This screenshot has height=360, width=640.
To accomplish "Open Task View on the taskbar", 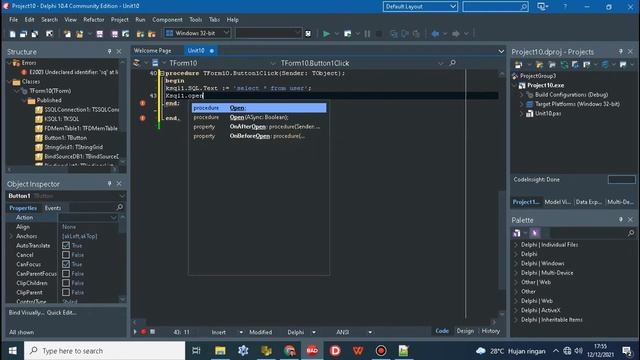I will click(x=196, y=351).
